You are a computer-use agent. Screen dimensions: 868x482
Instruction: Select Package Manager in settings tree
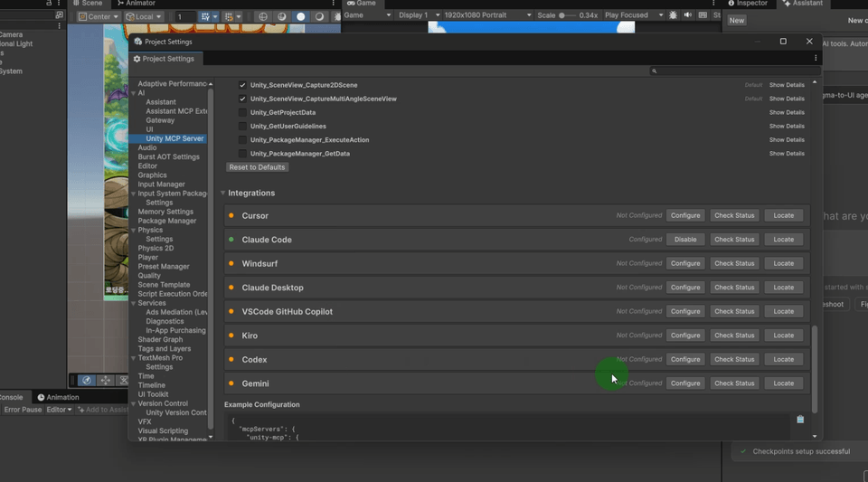[166, 221]
